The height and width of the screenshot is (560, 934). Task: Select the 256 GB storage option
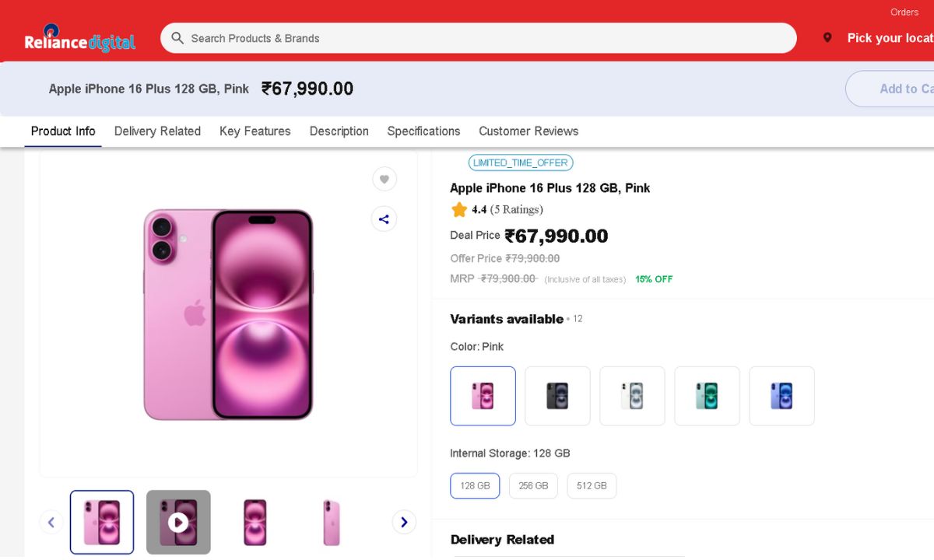[x=533, y=485]
